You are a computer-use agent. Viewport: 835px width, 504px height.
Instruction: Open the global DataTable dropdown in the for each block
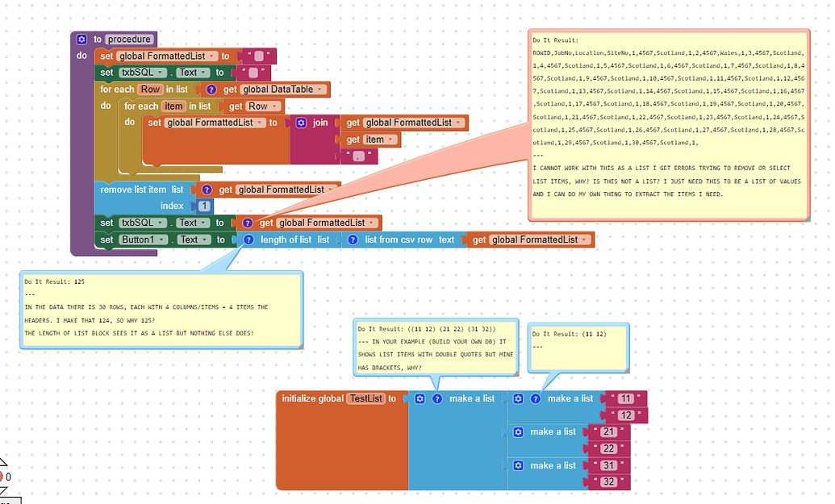pyautogui.click(x=320, y=89)
